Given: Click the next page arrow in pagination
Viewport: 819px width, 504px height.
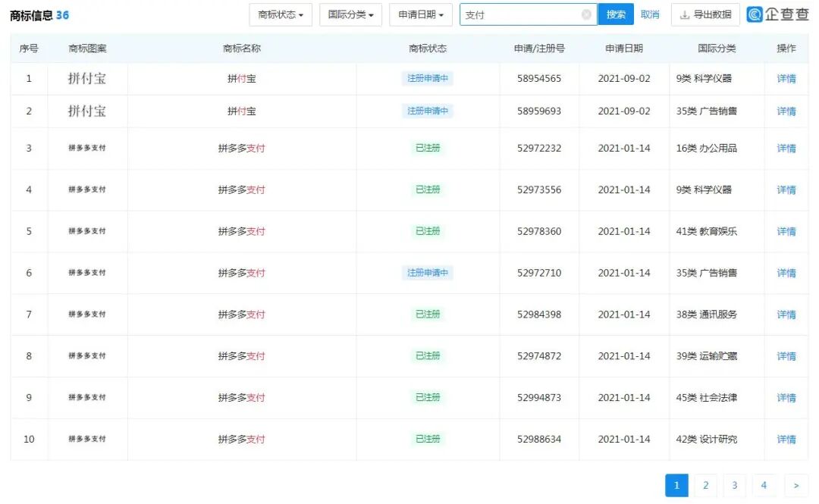Looking at the screenshot, I should point(796,485).
